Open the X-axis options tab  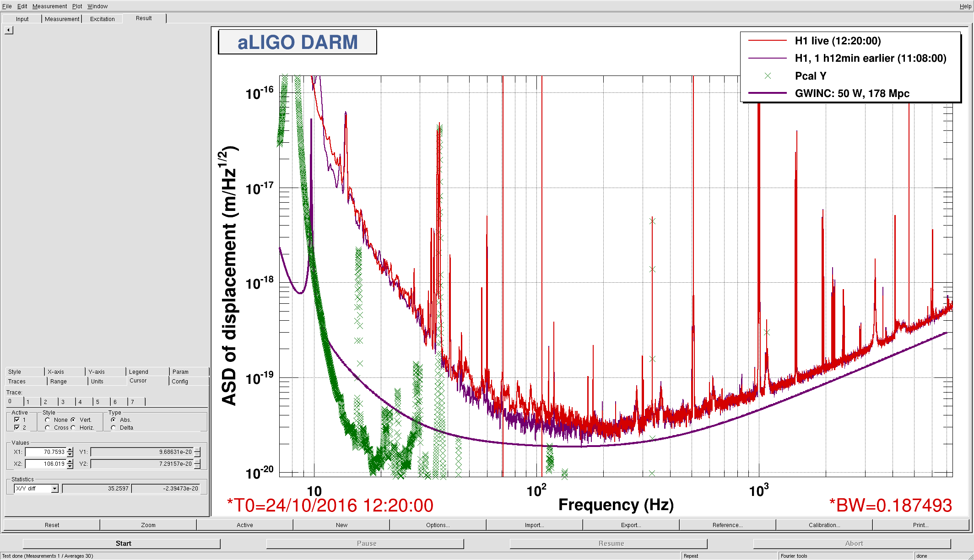[65, 372]
